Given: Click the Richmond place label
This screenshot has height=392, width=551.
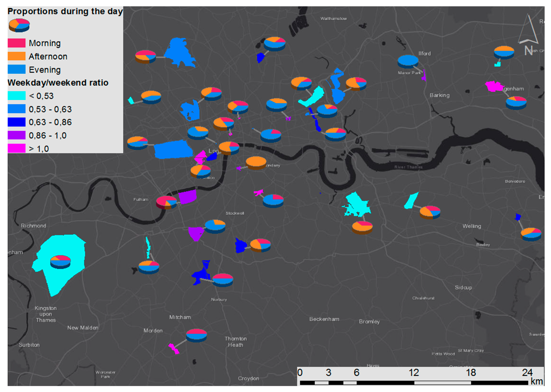Looking at the screenshot, I should tap(33, 226).
